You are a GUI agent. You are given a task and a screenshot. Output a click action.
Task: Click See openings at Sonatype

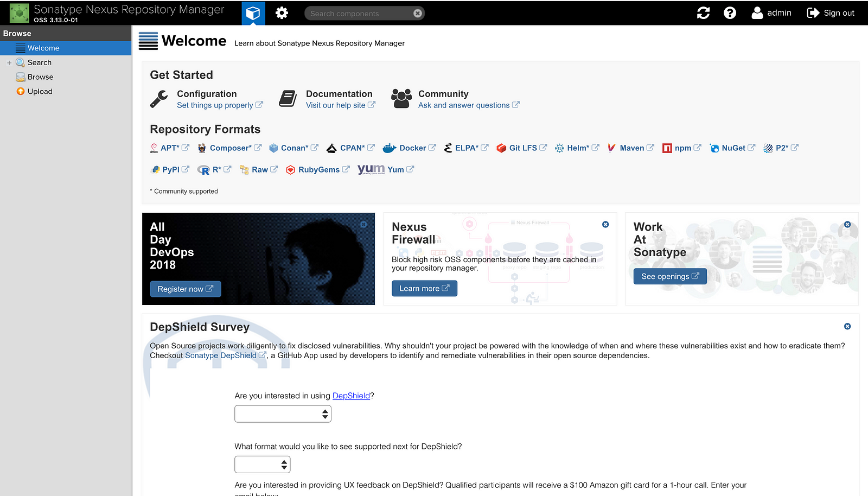(x=670, y=276)
